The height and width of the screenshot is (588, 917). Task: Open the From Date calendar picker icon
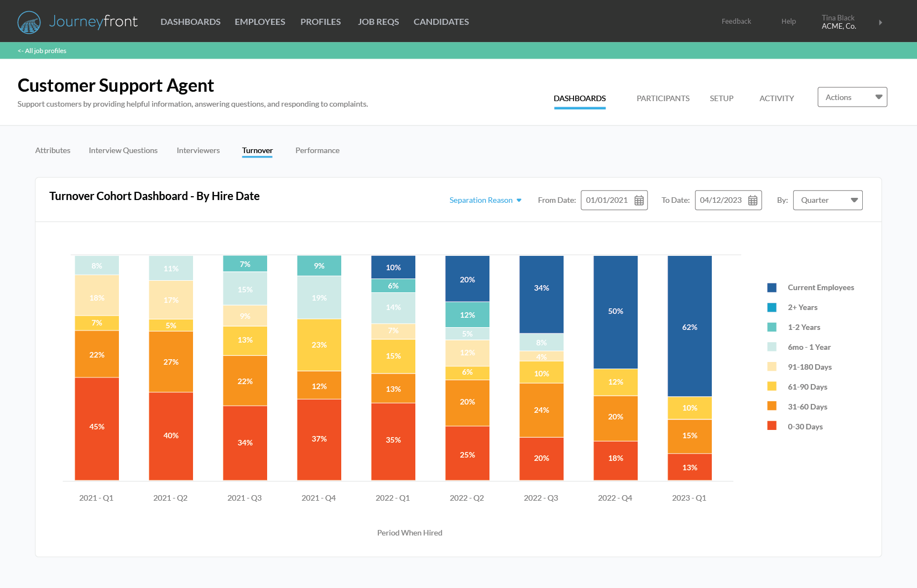(639, 201)
